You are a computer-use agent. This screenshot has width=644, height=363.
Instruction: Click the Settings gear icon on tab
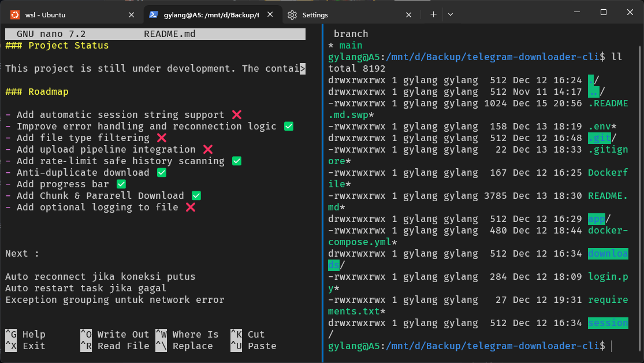292,15
